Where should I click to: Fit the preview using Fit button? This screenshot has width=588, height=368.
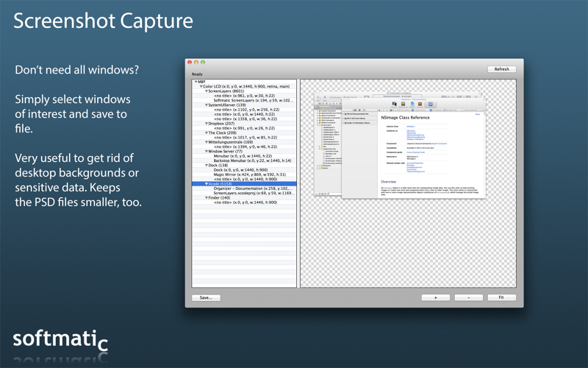point(501,297)
